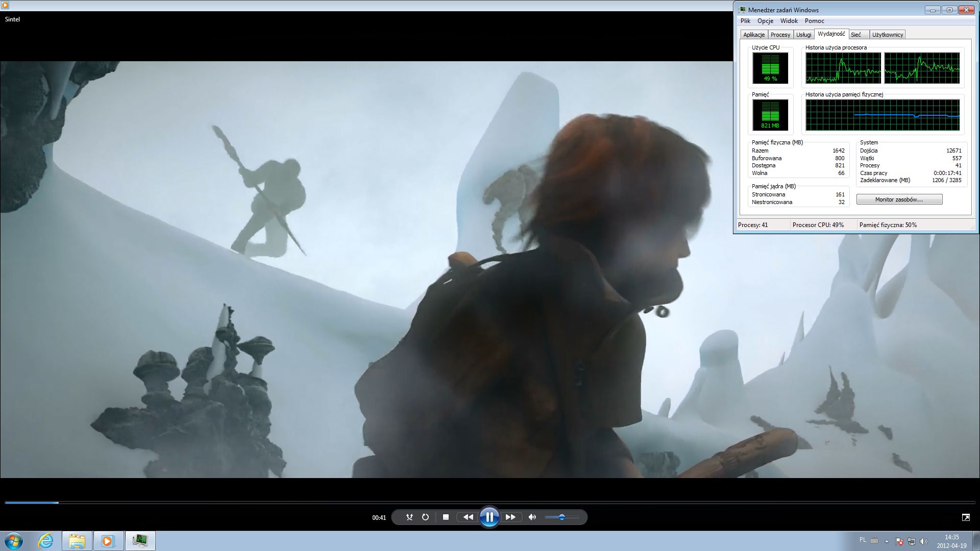This screenshot has height=551, width=980.
Task: Open the Widok menu in Task Manager
Action: click(x=789, y=21)
